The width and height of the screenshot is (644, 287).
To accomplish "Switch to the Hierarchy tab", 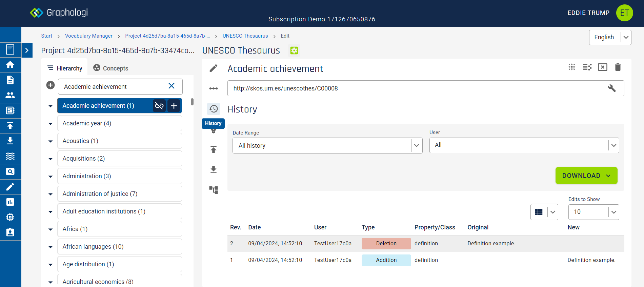I will click(x=65, y=68).
